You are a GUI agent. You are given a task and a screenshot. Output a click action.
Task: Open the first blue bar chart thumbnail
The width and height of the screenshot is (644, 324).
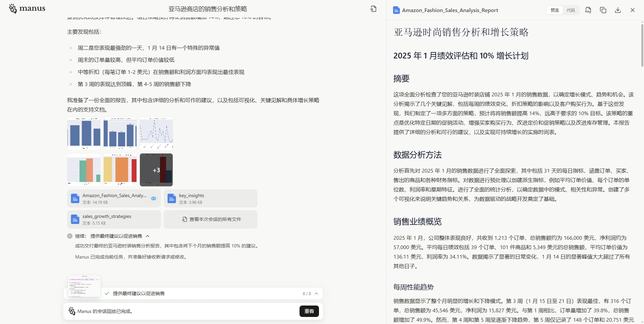[84, 133]
